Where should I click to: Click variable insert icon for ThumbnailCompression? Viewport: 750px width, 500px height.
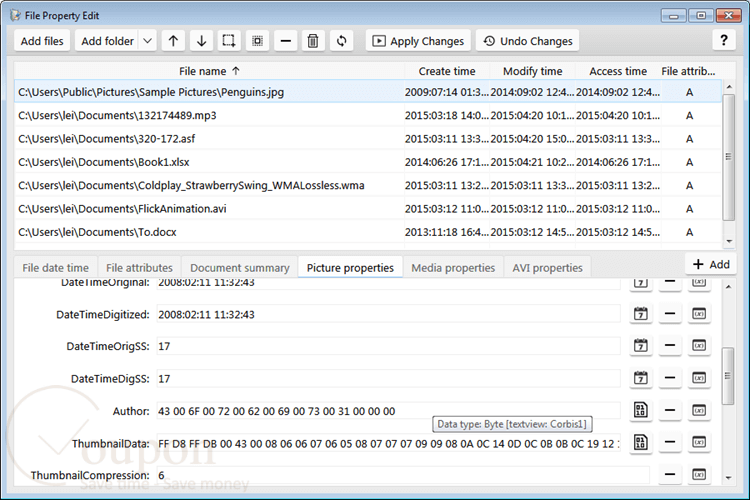point(699,475)
